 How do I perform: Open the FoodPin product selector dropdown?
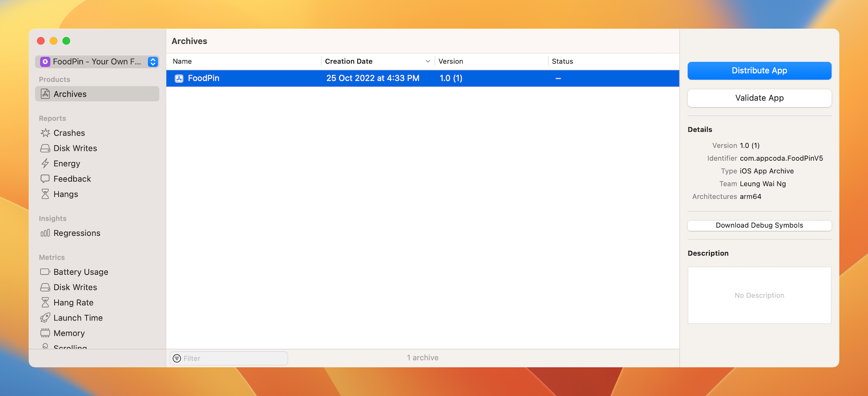pyautogui.click(x=153, y=62)
